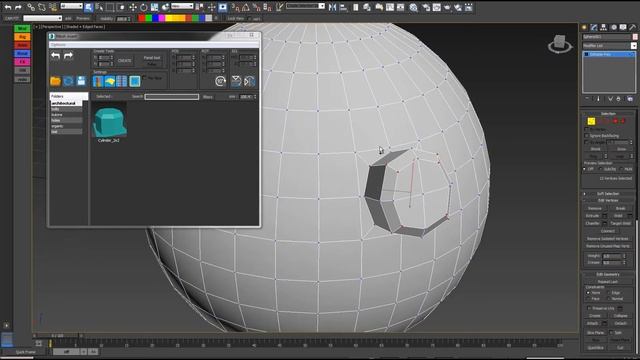This screenshot has width=640, height=360.
Task: Open Select by Name dialog
Action: (x=99, y=7)
